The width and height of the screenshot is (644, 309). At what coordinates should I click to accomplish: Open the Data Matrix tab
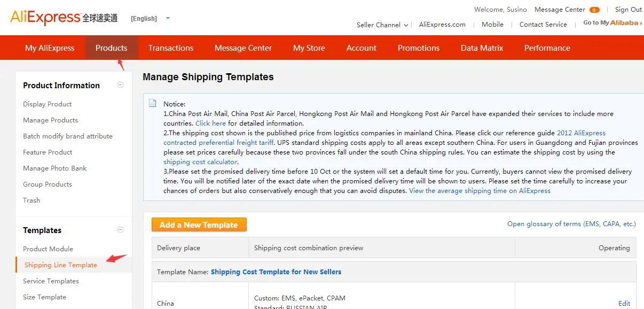[x=482, y=48]
